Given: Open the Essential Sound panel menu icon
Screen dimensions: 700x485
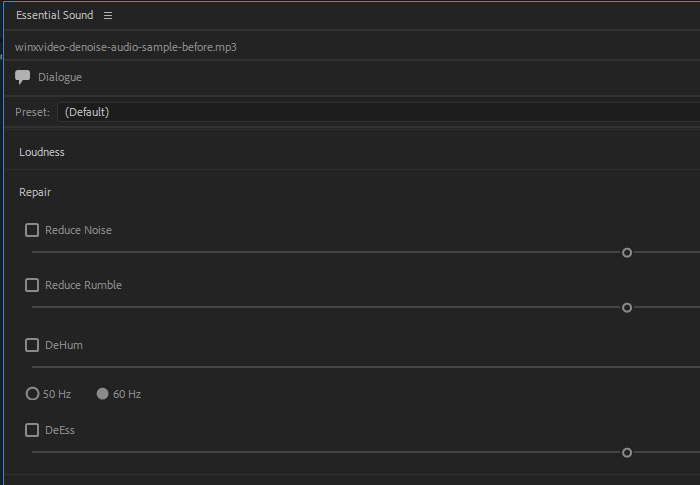Looking at the screenshot, I should point(108,16).
